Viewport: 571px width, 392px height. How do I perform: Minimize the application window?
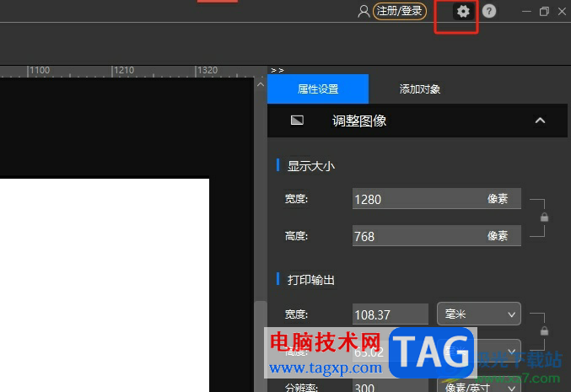tap(526, 12)
